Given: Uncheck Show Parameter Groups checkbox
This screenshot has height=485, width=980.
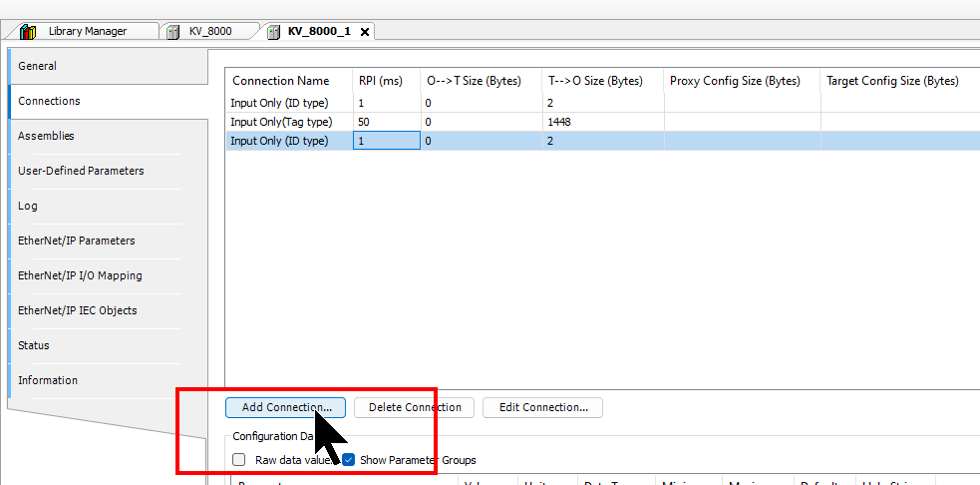Looking at the screenshot, I should coord(348,460).
